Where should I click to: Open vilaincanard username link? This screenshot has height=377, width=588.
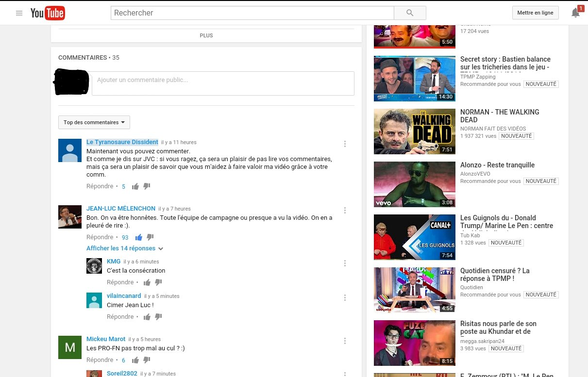(x=124, y=296)
